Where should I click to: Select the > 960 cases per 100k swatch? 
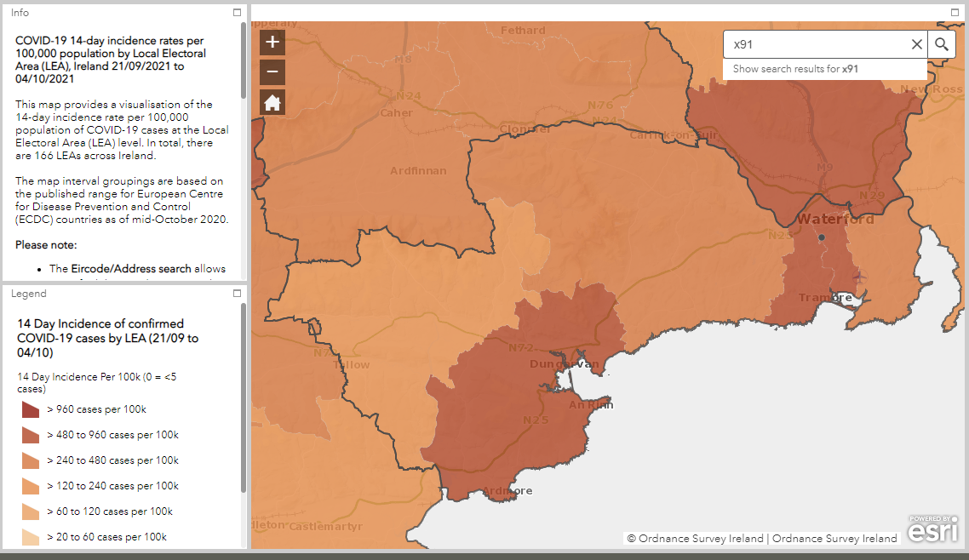tap(28, 409)
